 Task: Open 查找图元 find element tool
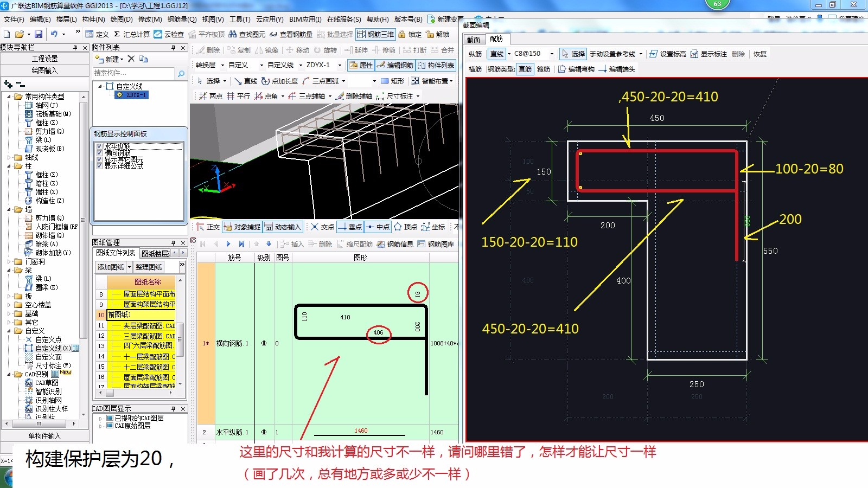point(247,34)
